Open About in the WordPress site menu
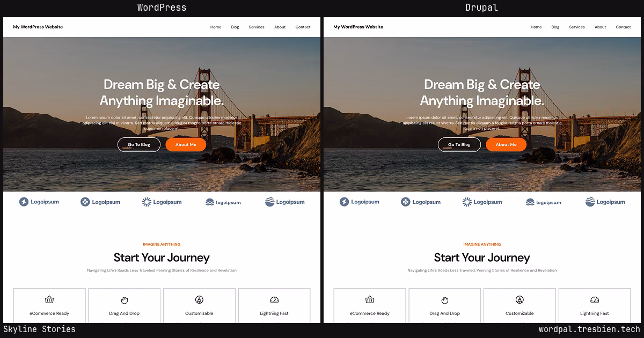 point(280,27)
